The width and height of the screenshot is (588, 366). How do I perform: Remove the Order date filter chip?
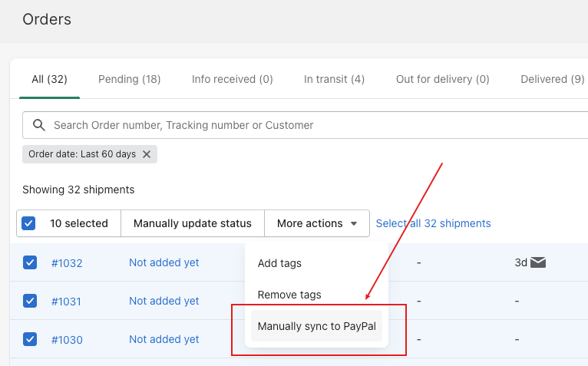click(147, 154)
